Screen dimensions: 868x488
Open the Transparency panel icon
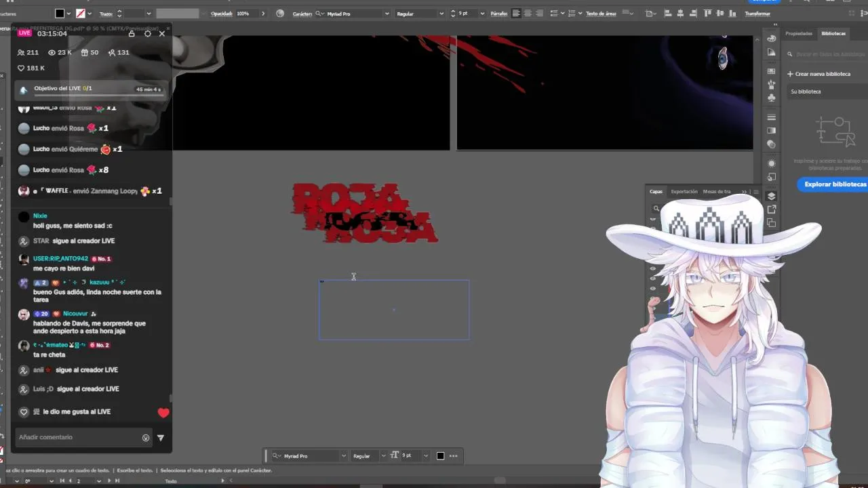tap(771, 143)
